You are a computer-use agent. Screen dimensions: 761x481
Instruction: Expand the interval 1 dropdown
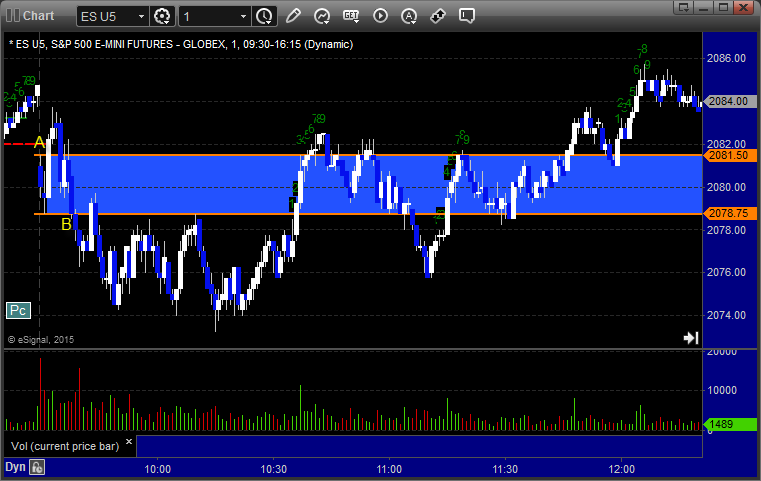(243, 17)
